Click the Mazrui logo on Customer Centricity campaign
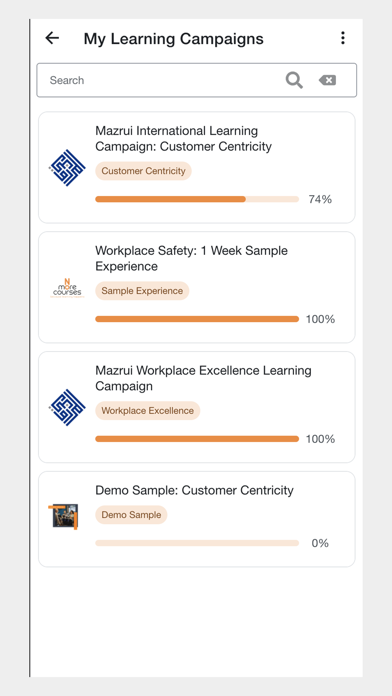This screenshot has width=392, height=696. coord(67,168)
